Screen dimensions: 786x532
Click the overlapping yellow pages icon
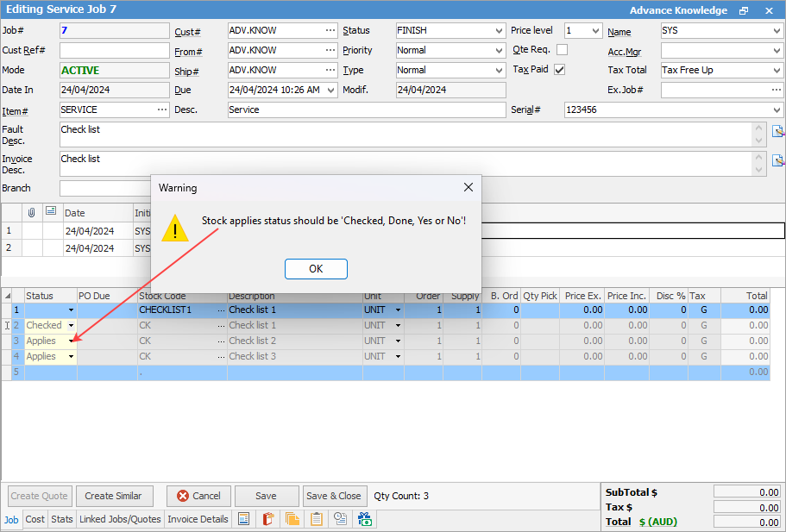[x=292, y=519]
